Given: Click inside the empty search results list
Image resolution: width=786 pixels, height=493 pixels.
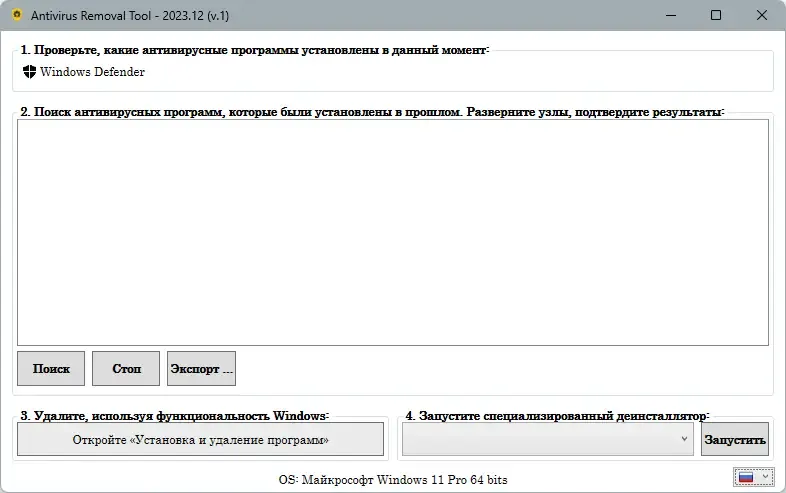Looking at the screenshot, I should pos(392,232).
